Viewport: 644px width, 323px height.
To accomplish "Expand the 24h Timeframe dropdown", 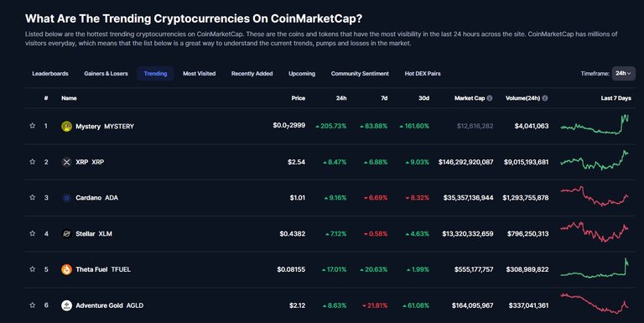I will (623, 73).
